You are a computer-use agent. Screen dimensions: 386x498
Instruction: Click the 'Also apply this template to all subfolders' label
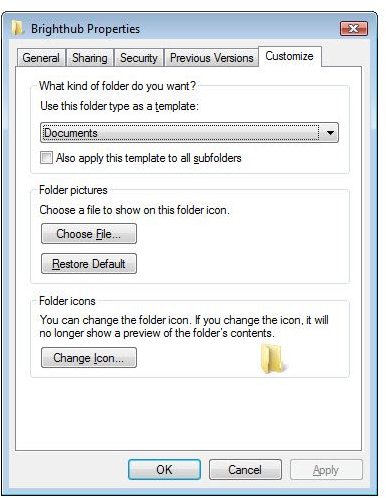pyautogui.click(x=149, y=158)
